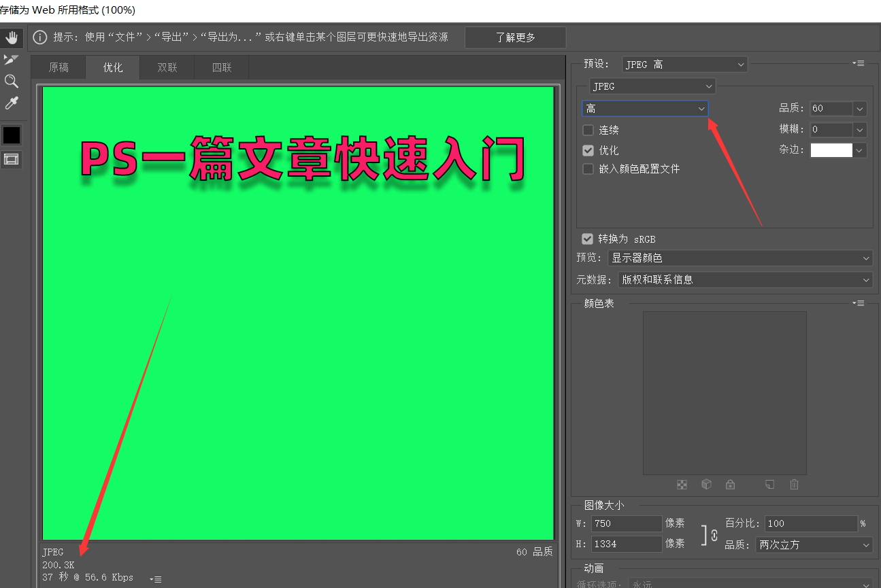Click the lock color icon under color table
The image size is (881, 588).
[x=730, y=485]
